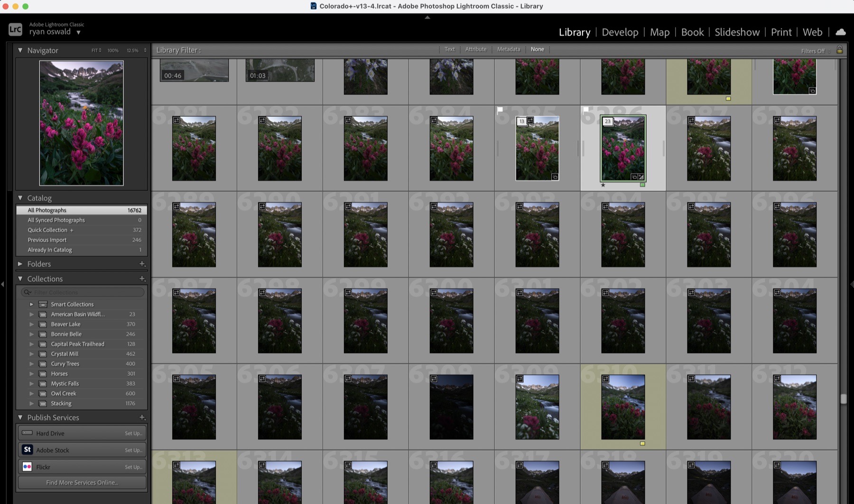
Task: Click the stack count badge showing 23
Action: [x=608, y=121]
